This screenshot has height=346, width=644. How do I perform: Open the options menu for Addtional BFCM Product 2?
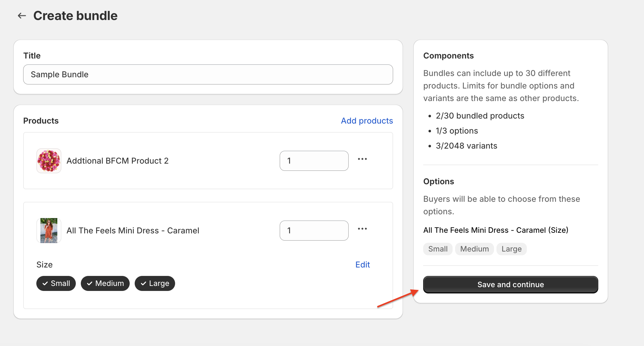click(362, 159)
